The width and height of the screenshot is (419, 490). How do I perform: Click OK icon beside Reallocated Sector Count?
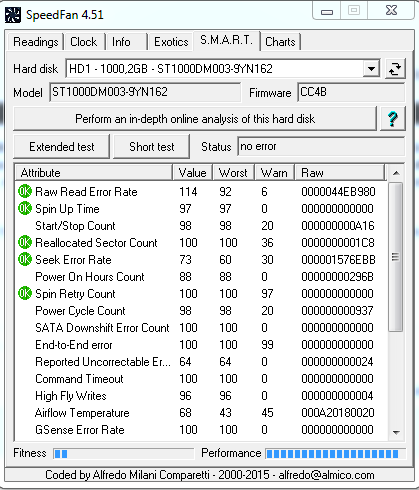(x=25, y=242)
